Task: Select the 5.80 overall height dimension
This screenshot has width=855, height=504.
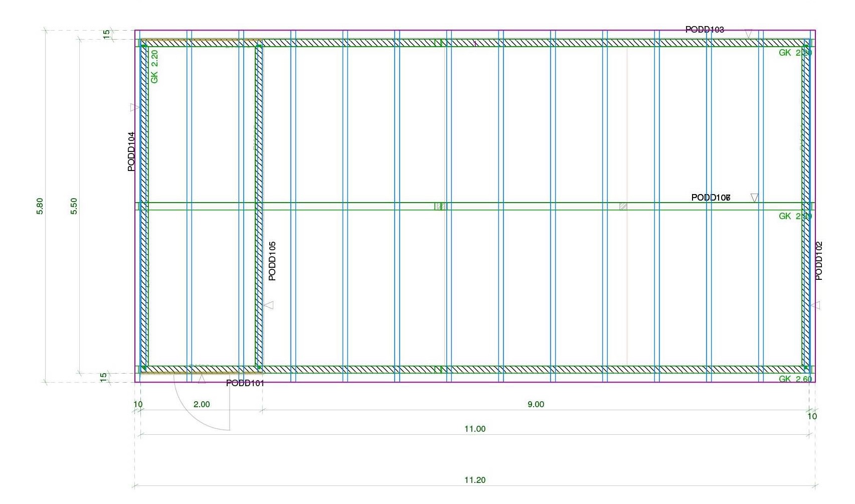Action: (x=40, y=206)
